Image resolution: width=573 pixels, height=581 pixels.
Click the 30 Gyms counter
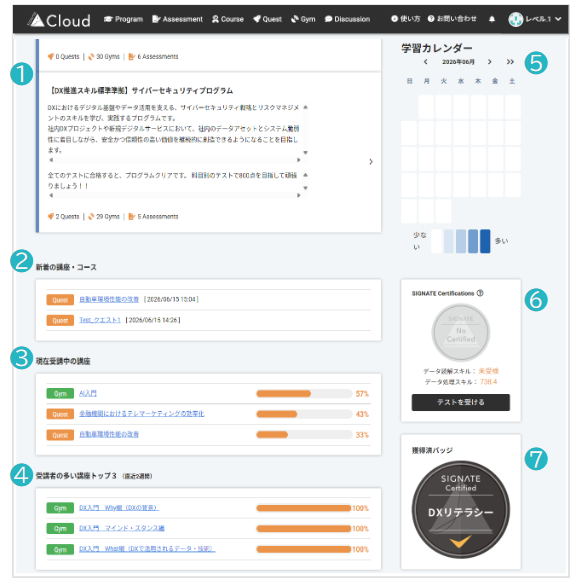click(x=104, y=57)
